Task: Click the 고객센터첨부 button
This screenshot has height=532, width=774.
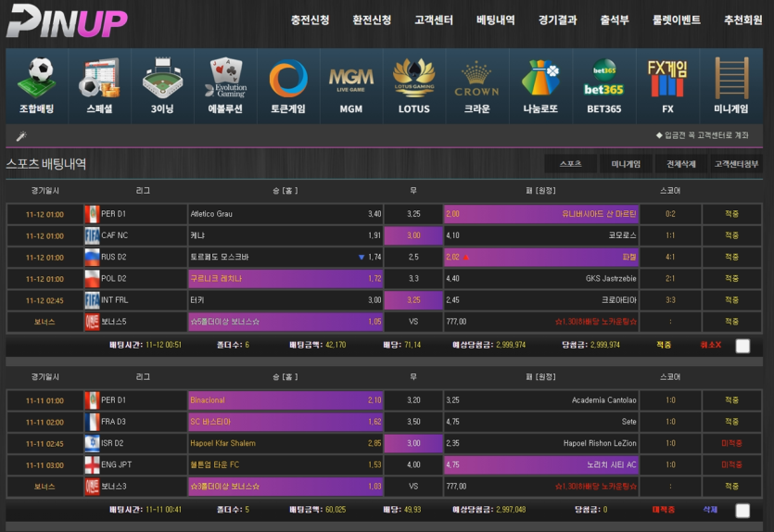Action: click(736, 164)
